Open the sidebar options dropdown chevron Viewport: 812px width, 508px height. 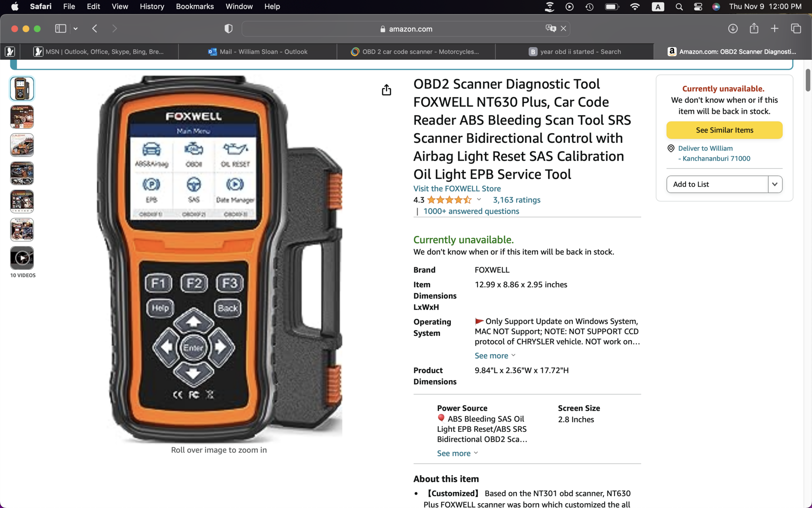75,29
